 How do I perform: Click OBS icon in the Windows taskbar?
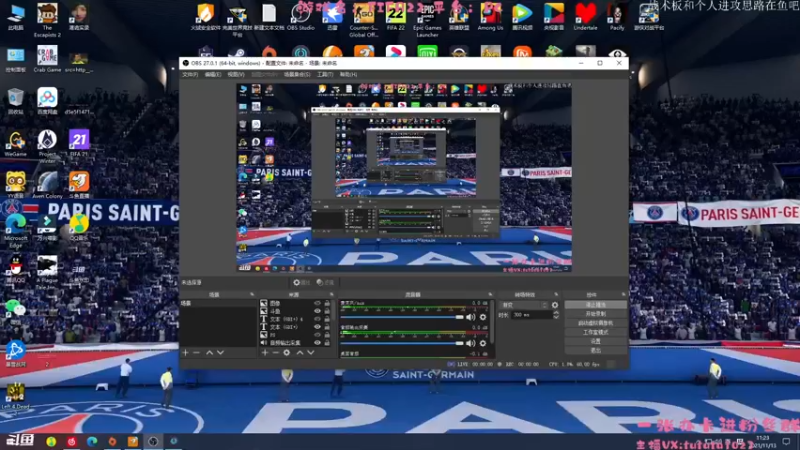pyautogui.click(x=153, y=441)
